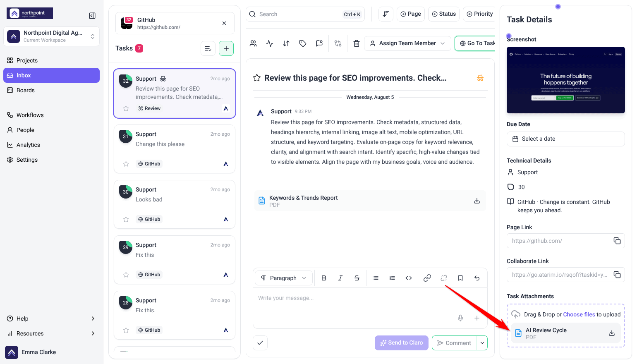Undo the last editor change

point(477,278)
